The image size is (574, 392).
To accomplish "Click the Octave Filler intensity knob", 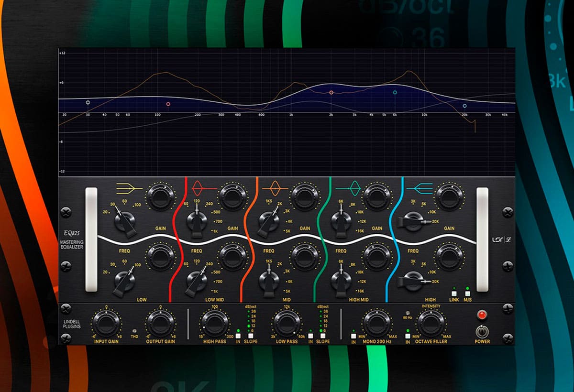I will [430, 323].
